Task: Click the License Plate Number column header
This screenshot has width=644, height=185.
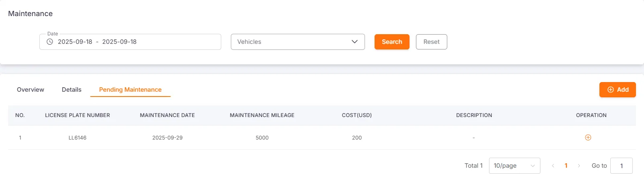Action: tap(77, 115)
